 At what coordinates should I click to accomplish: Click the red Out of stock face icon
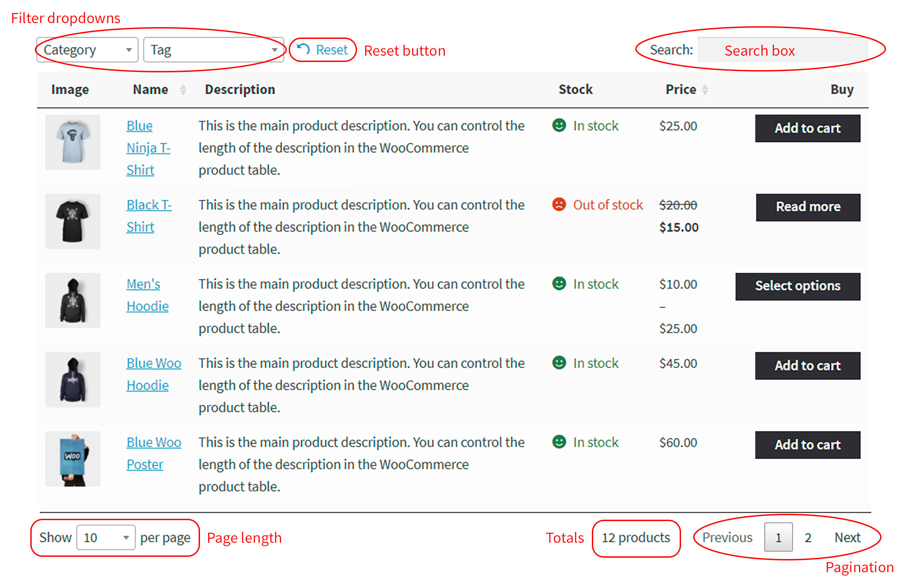click(x=559, y=204)
